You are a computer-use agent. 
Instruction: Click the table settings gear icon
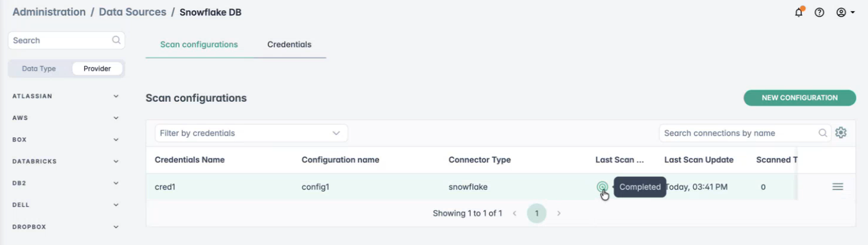pos(840,133)
